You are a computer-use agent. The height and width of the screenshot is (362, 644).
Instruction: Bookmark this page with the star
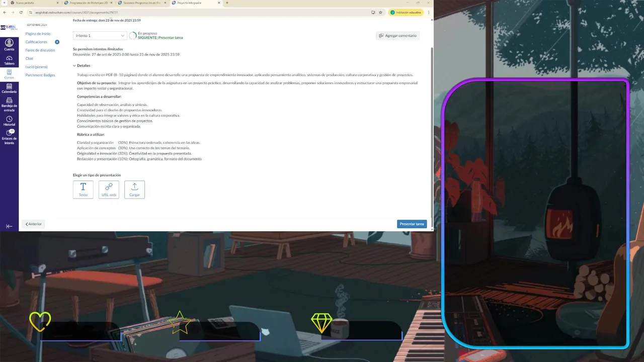[x=380, y=12]
